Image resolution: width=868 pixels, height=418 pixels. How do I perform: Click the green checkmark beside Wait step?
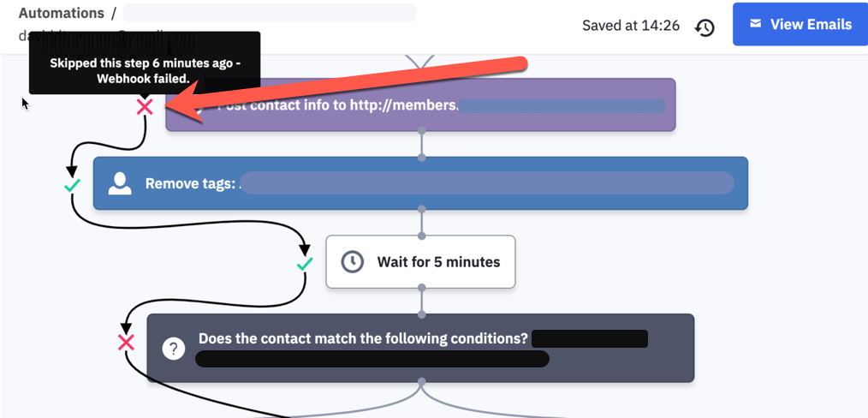point(305,264)
